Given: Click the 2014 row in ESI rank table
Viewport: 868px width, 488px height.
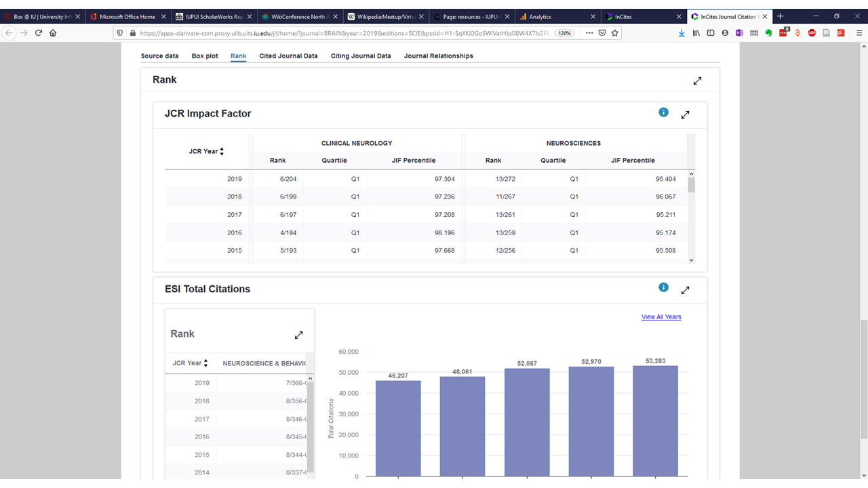Looking at the screenshot, I should [236, 472].
